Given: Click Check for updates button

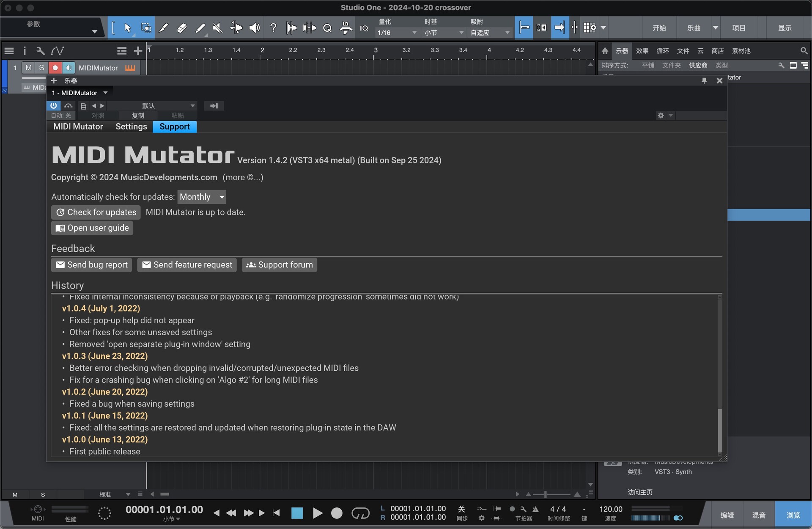Looking at the screenshot, I should coord(96,212).
